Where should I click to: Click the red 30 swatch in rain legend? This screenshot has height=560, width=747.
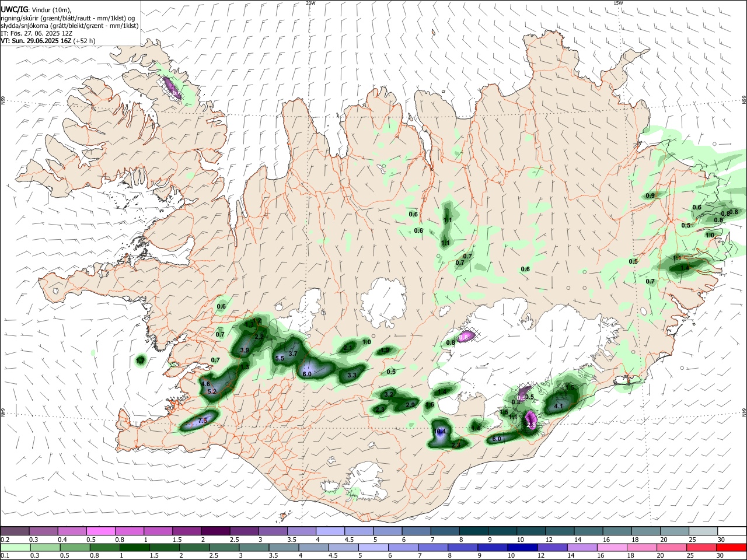732,547
